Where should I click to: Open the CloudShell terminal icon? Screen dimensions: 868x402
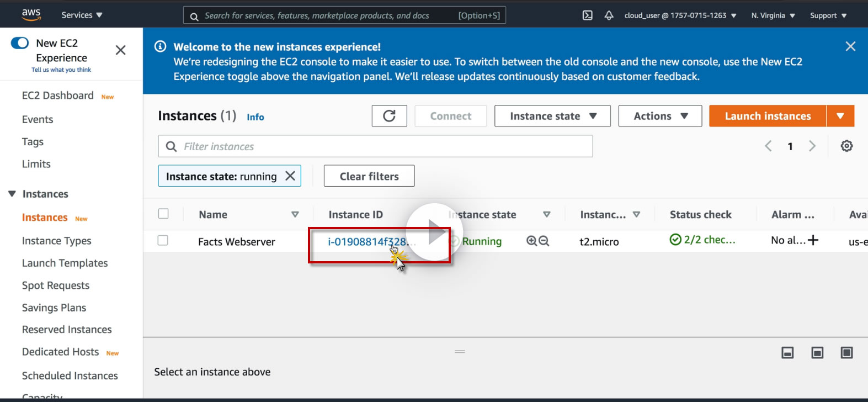click(588, 15)
